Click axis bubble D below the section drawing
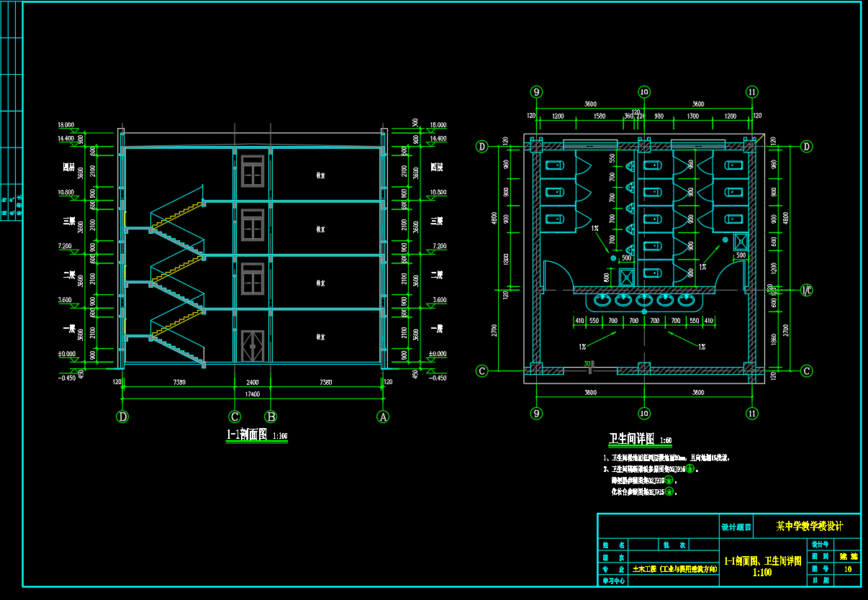This screenshot has width=868, height=600. tap(123, 416)
